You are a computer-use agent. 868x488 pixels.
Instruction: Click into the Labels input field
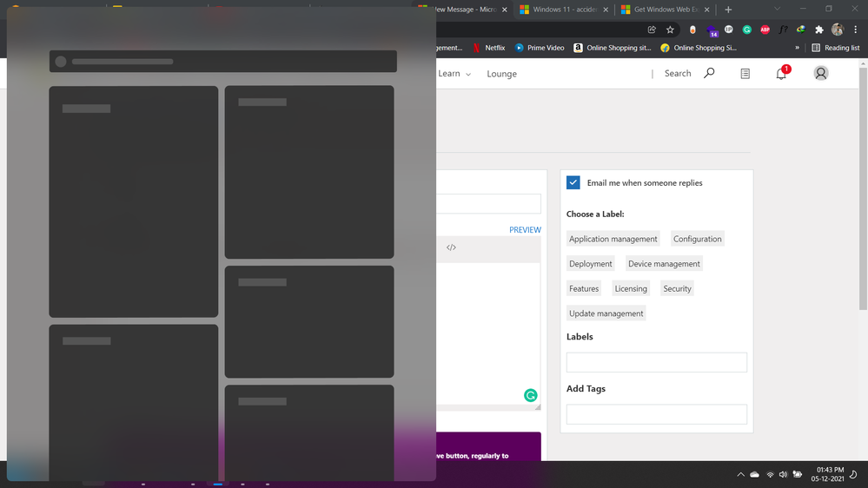tap(657, 362)
